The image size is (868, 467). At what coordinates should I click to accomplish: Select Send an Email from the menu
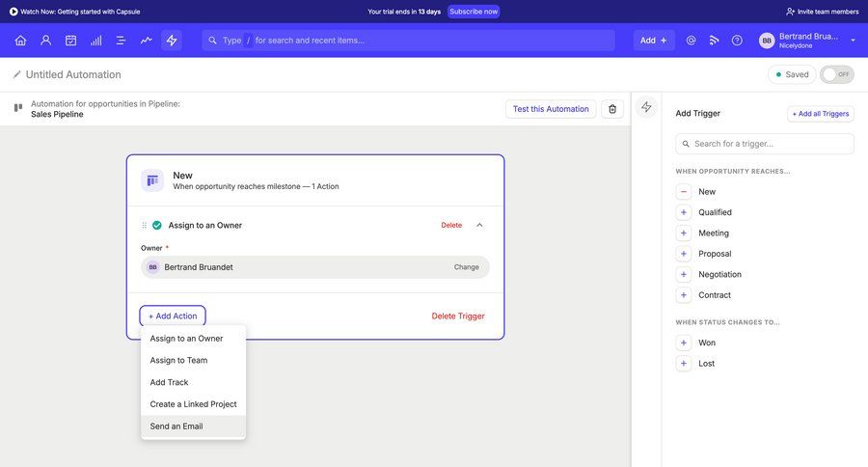coord(176,426)
